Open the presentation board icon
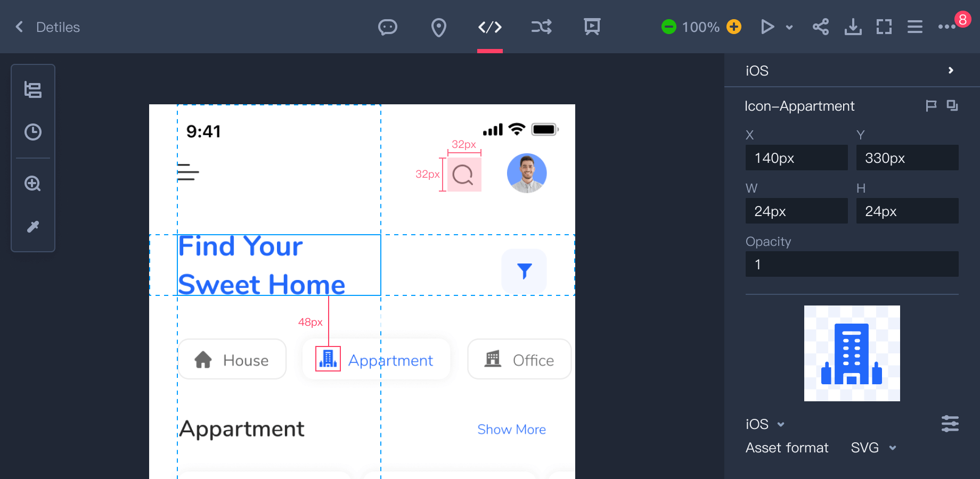This screenshot has width=980, height=479. (x=592, y=27)
